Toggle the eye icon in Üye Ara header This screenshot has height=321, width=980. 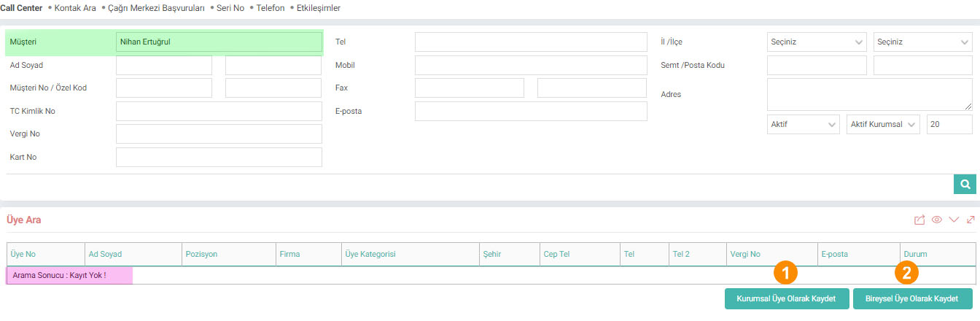[x=937, y=220]
